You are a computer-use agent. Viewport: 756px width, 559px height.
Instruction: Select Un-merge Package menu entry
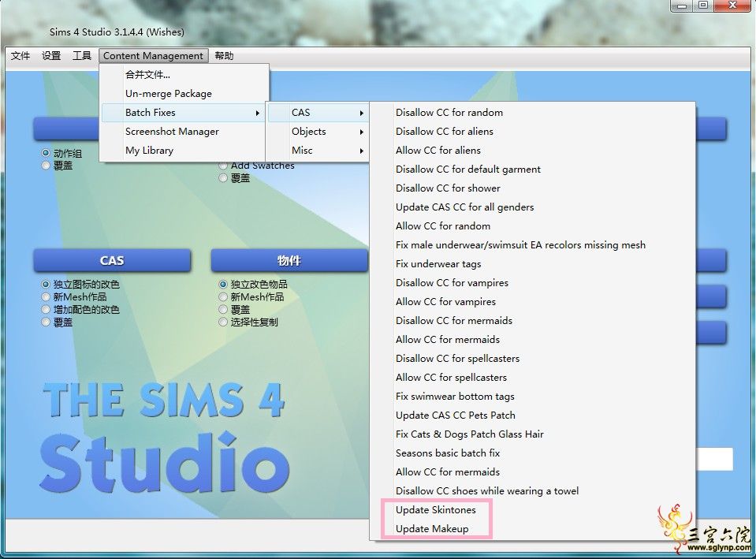[x=183, y=94]
